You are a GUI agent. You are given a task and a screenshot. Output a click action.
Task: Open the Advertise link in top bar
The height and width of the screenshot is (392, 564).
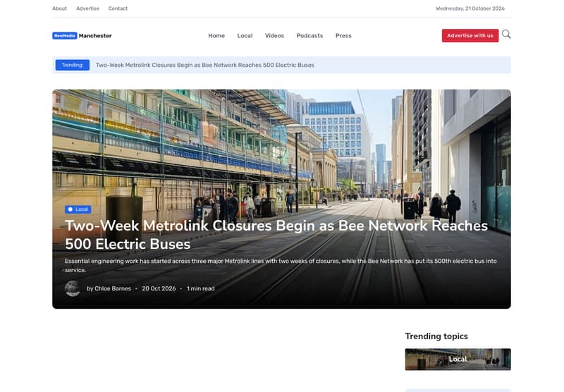(x=87, y=8)
